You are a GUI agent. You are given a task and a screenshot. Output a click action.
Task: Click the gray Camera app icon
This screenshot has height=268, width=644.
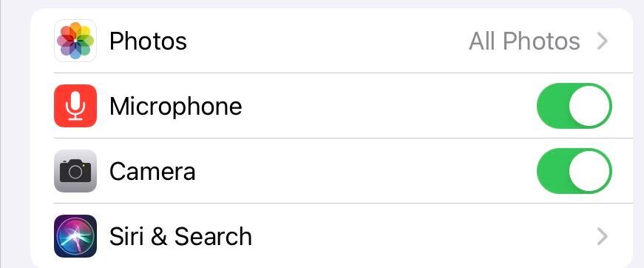pyautogui.click(x=75, y=171)
